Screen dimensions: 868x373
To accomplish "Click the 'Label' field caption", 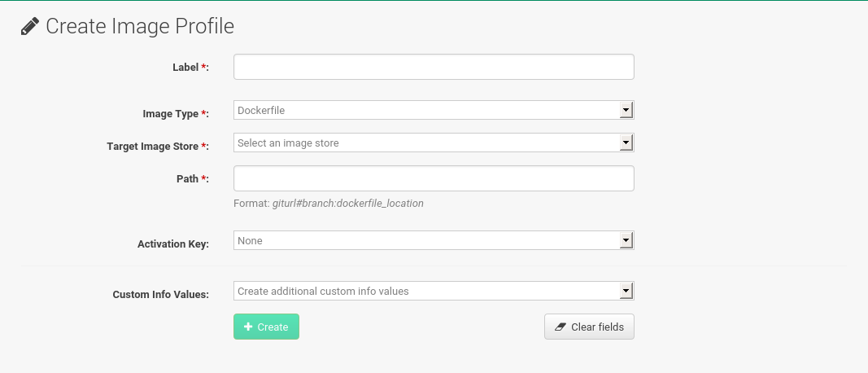I will pos(185,67).
